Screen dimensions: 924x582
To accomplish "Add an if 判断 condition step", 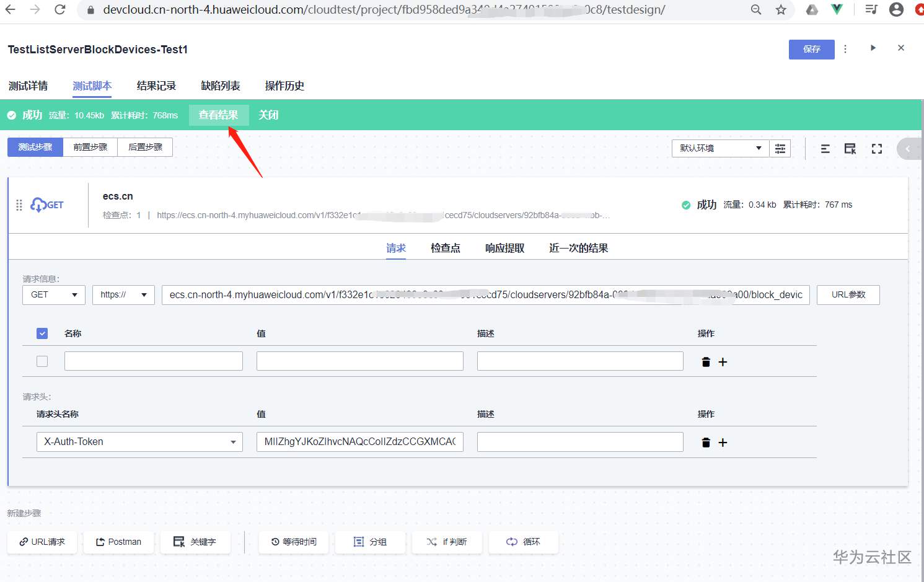I will coord(447,542).
